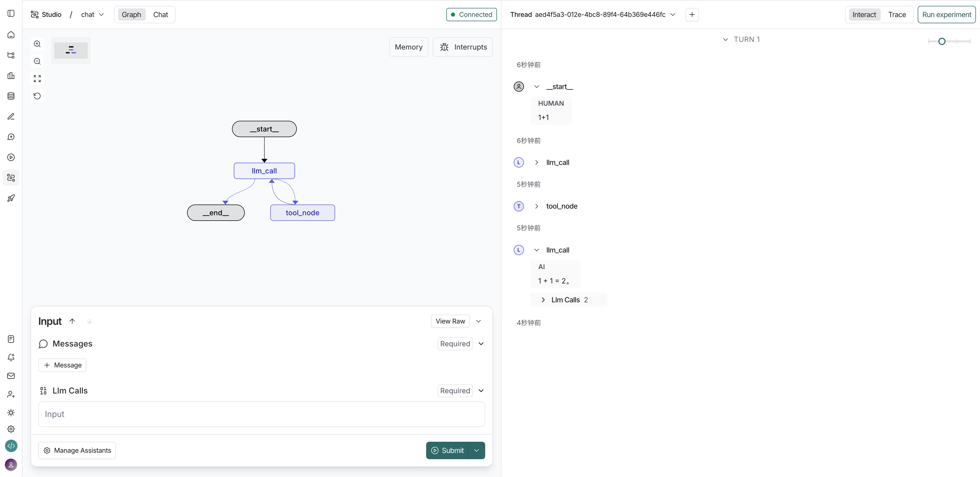The width and height of the screenshot is (980, 477).
Task: Toggle the sidebar panel collapse icon
Action: click(x=11, y=13)
